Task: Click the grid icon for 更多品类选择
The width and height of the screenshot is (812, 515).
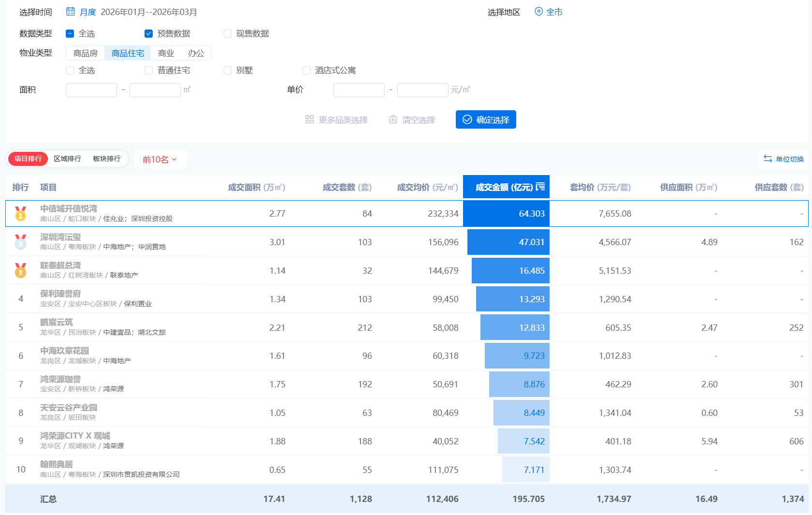Action: (x=309, y=119)
